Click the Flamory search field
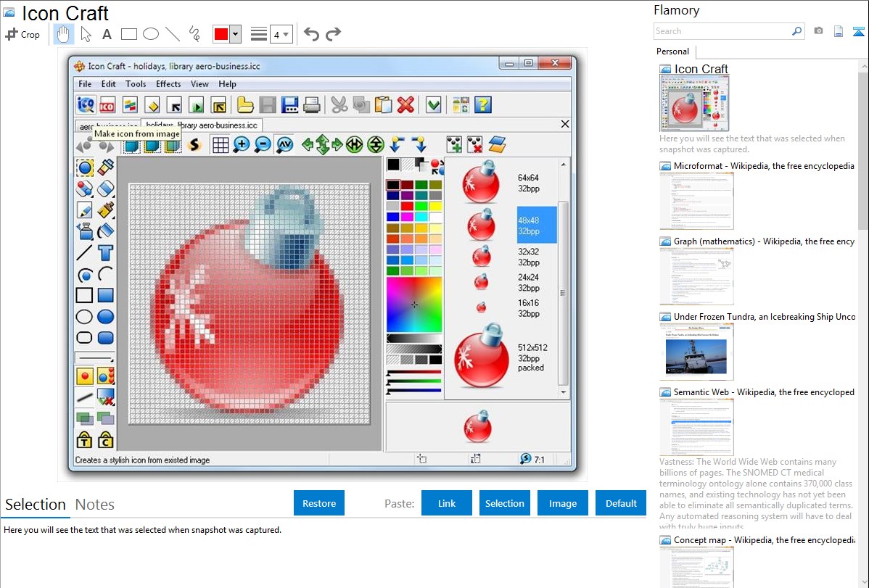The image size is (869, 588). pyautogui.click(x=722, y=31)
